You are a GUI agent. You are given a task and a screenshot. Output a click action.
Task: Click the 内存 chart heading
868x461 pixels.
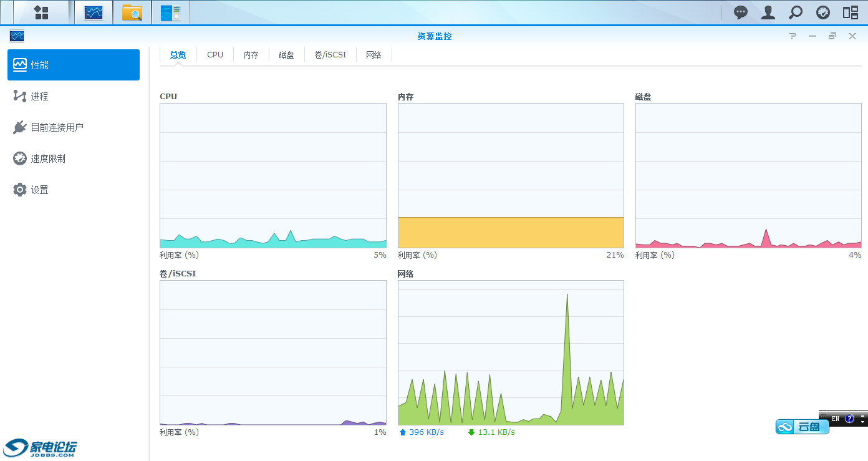click(x=406, y=97)
